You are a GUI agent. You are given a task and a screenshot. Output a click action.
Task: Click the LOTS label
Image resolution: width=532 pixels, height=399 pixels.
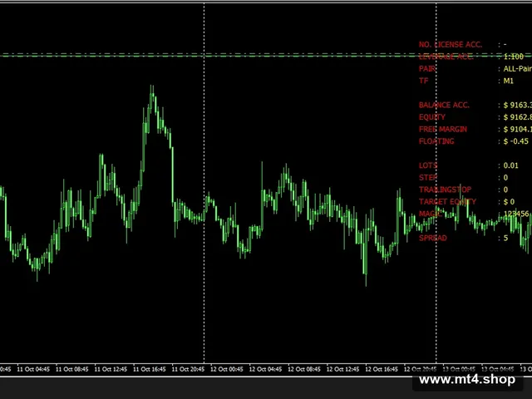tap(428, 165)
